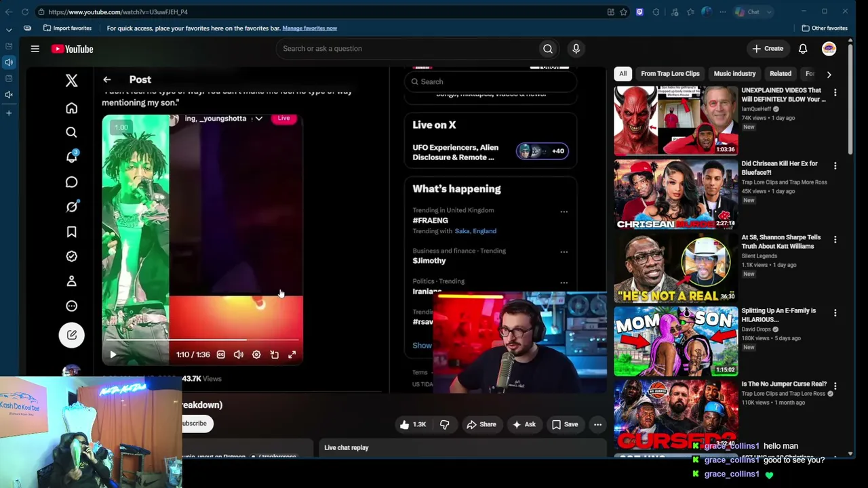Open menu for Splitting Up An E-Family video

point(835,312)
